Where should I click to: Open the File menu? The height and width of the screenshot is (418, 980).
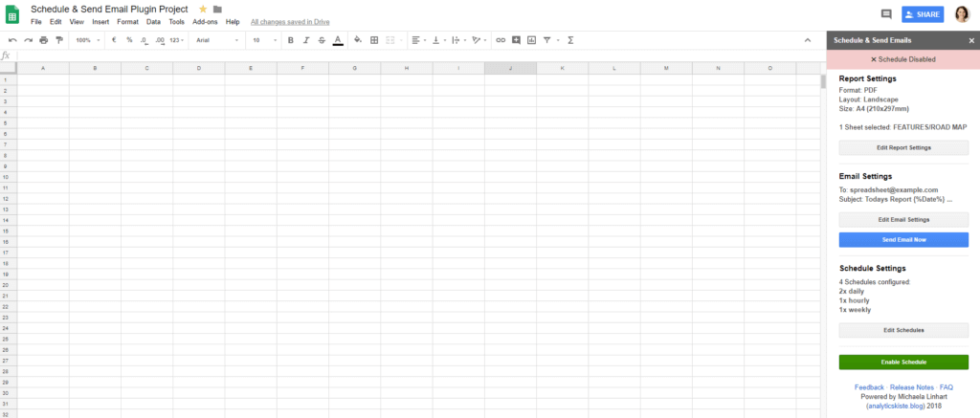coord(35,22)
